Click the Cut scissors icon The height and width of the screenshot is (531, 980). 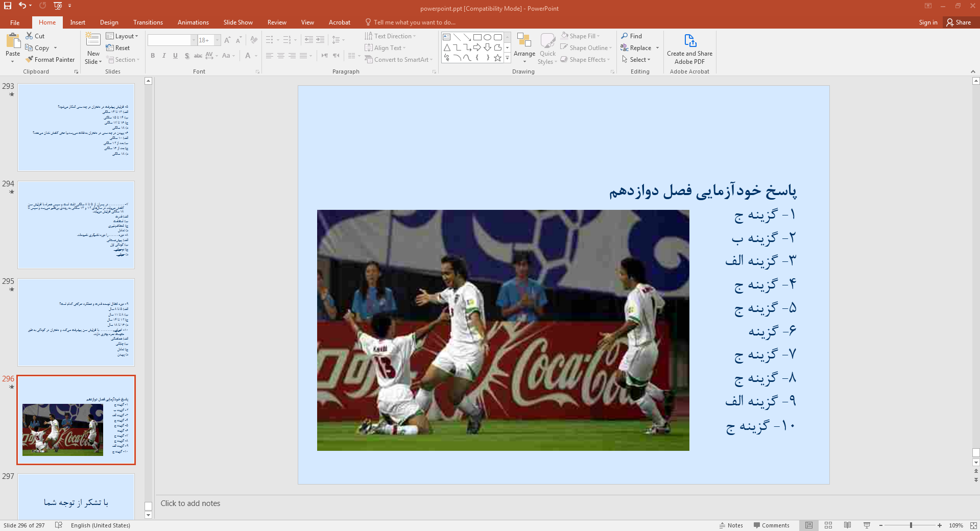pyautogui.click(x=30, y=36)
